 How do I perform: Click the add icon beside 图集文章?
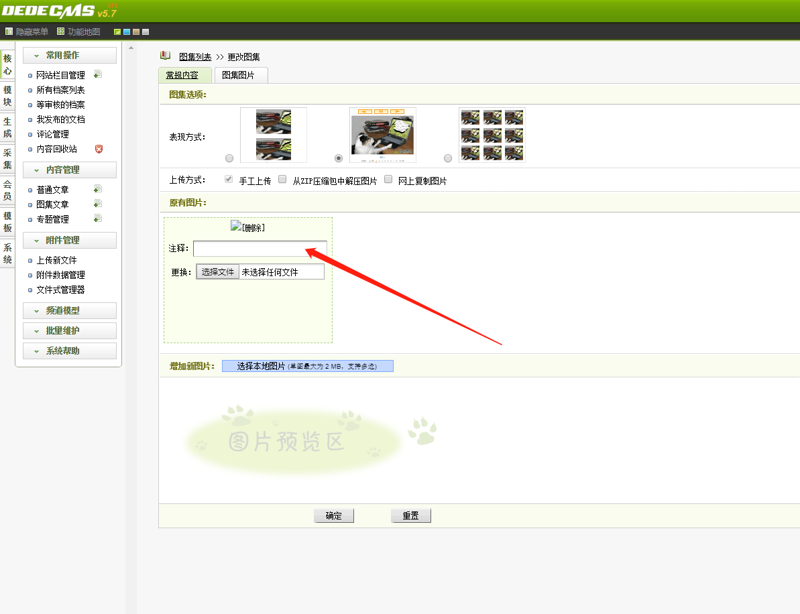[98, 204]
